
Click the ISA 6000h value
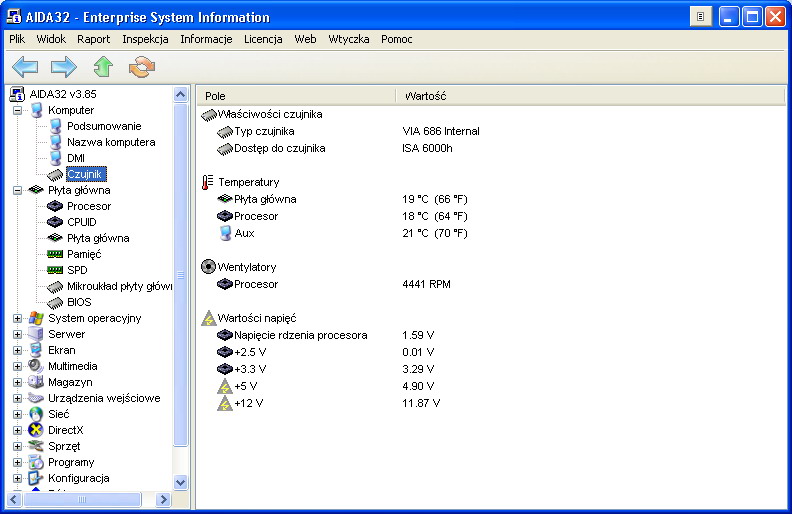pyautogui.click(x=427, y=148)
